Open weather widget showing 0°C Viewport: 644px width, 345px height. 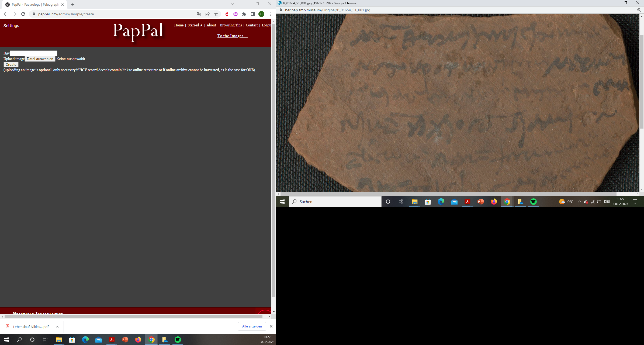coord(566,202)
